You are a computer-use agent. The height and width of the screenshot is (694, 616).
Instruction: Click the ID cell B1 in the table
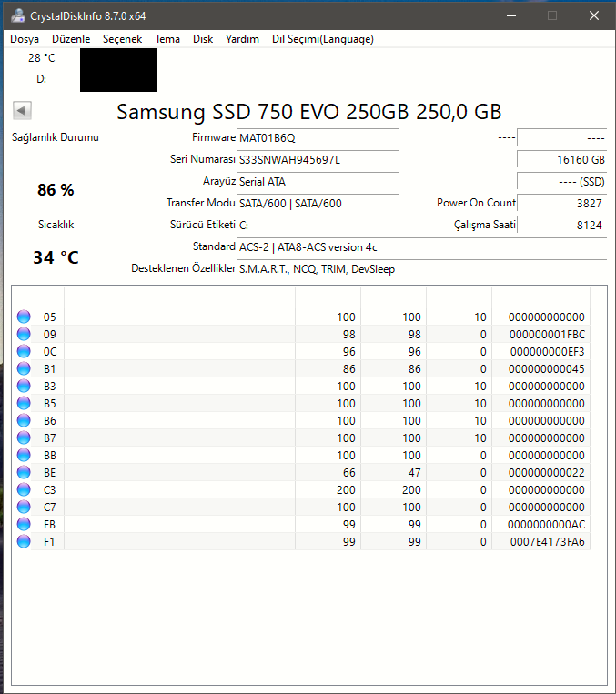coord(50,368)
